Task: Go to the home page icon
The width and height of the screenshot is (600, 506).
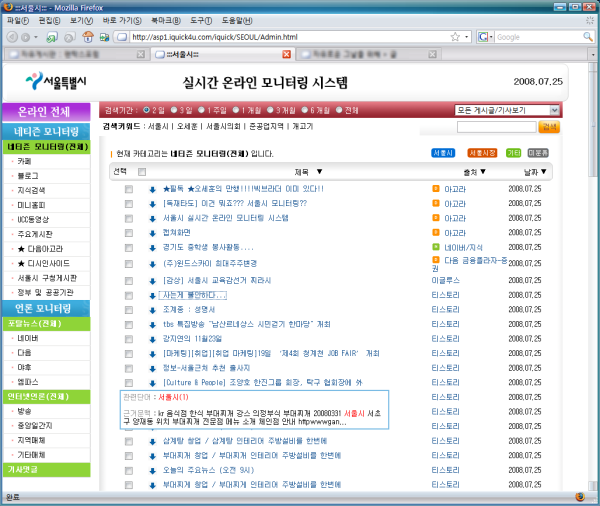Action: [x=88, y=37]
